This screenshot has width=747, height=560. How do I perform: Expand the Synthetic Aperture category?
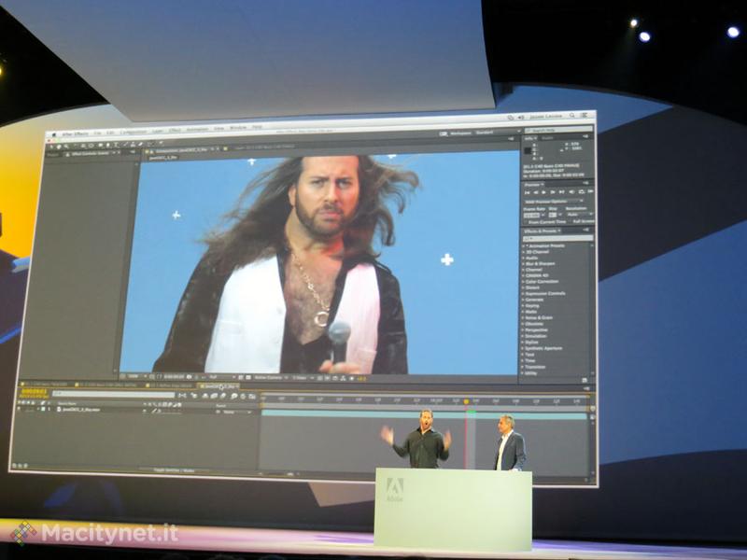tap(524, 348)
